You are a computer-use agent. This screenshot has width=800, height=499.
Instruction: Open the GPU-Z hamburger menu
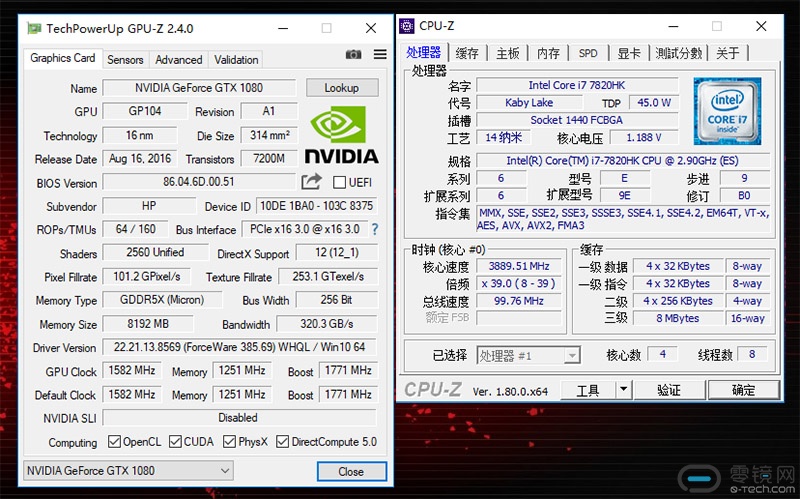click(x=380, y=54)
